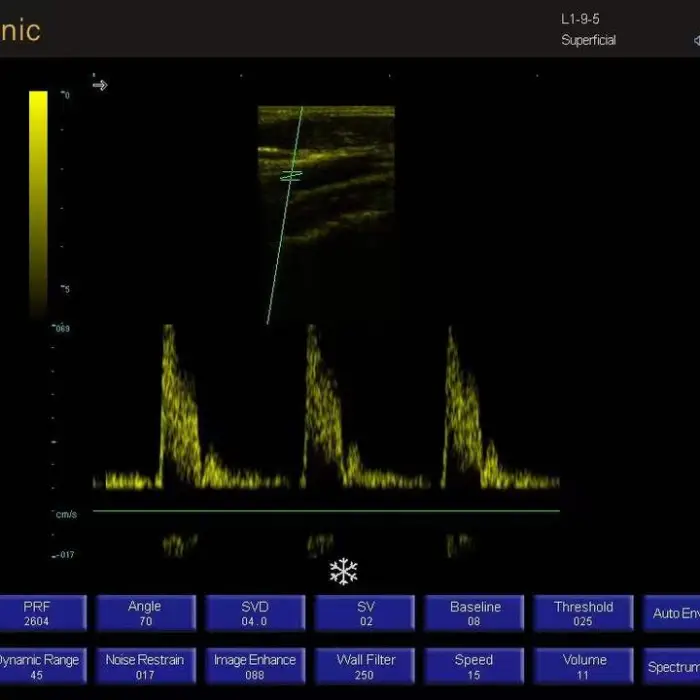Viewport: 700px width, 700px height.
Task: Click the green Doppler baseline line
Action: click(326, 510)
